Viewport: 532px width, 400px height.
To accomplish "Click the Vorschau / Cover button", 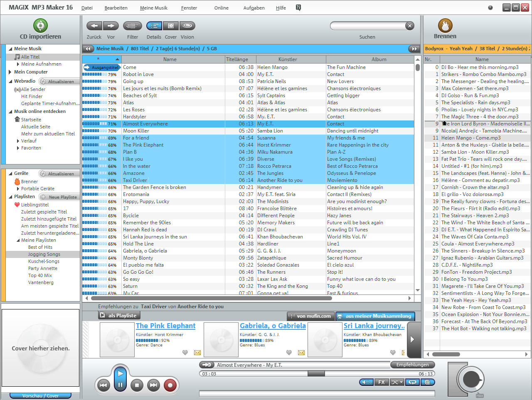I will [40, 396].
